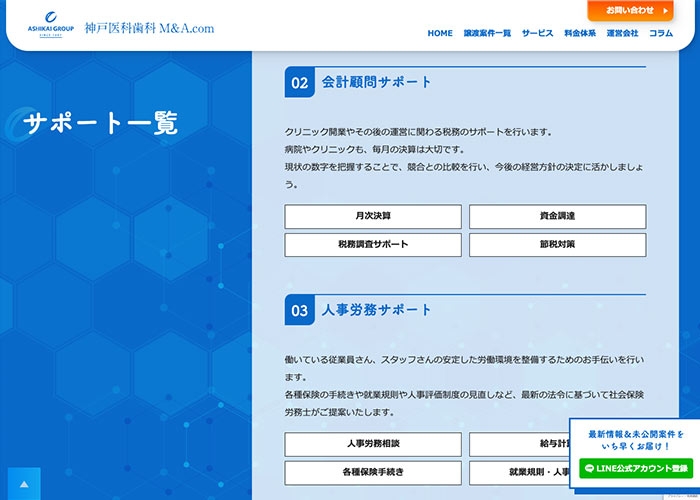
Task: Click the Ashikai Group logo
Action: [50, 25]
